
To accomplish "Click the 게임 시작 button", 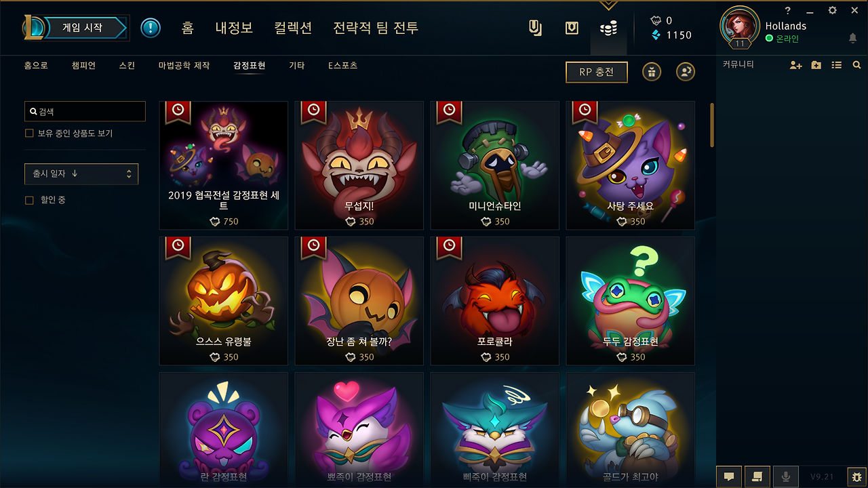I will [x=83, y=28].
